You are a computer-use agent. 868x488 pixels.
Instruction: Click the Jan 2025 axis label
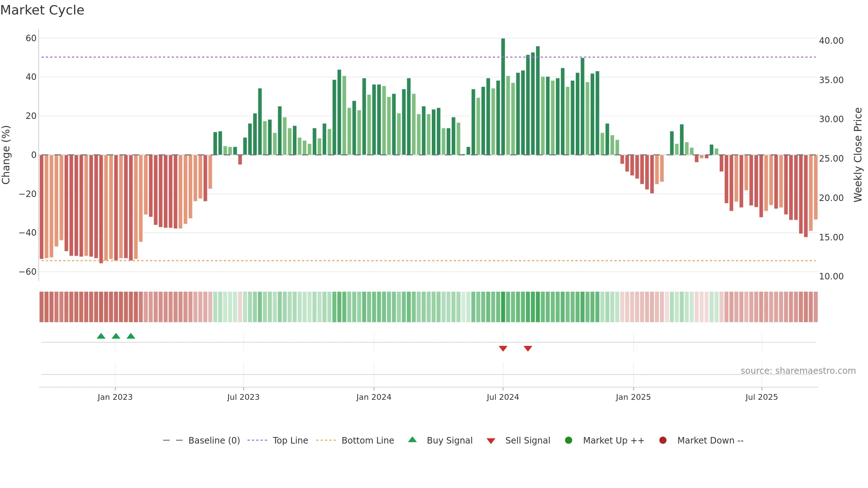click(x=633, y=397)
